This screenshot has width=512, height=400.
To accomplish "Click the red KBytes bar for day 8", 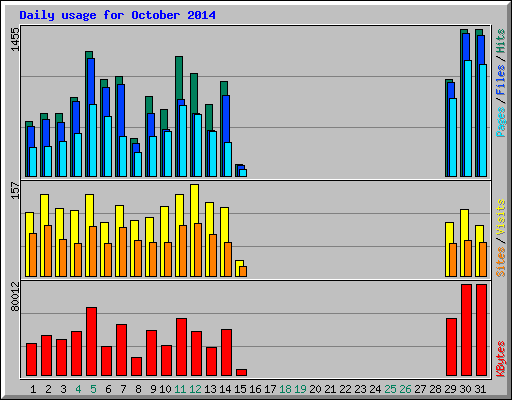I will pos(137,367).
